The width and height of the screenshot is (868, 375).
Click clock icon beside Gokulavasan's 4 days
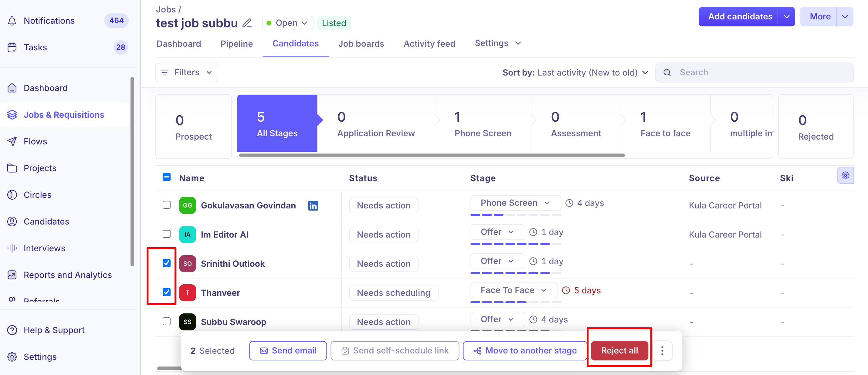pyautogui.click(x=569, y=203)
